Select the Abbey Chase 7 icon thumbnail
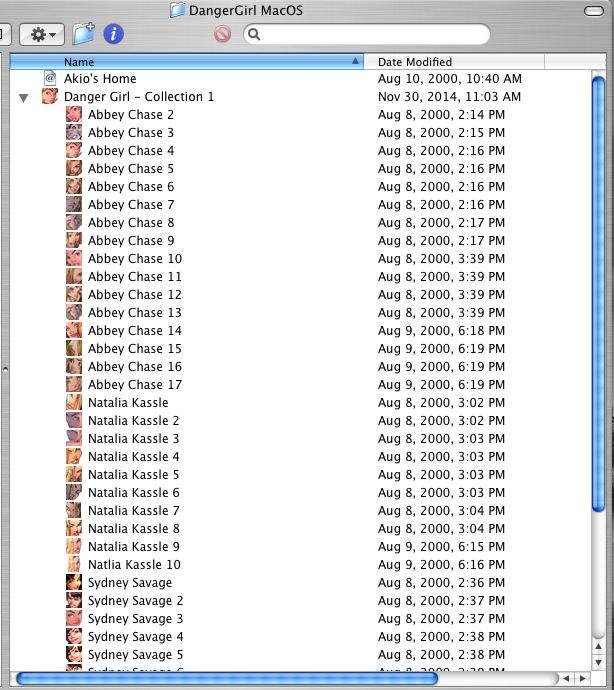The width and height of the screenshot is (614, 690). click(74, 205)
